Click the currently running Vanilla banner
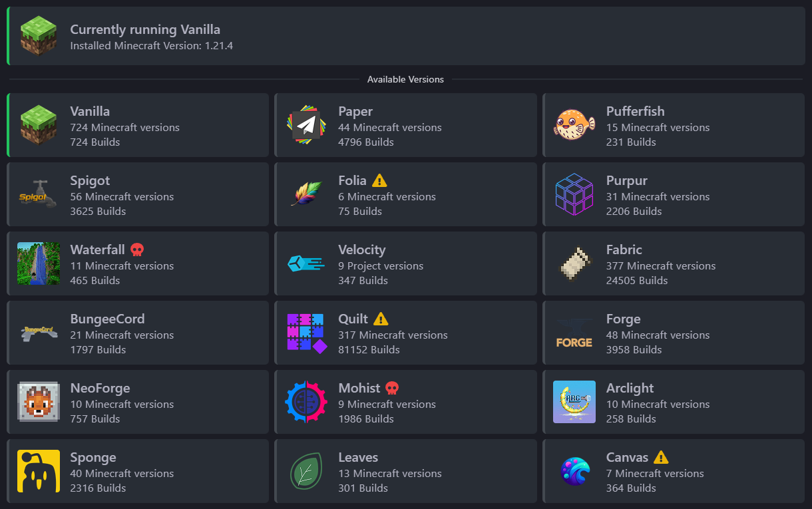 pyautogui.click(x=406, y=33)
